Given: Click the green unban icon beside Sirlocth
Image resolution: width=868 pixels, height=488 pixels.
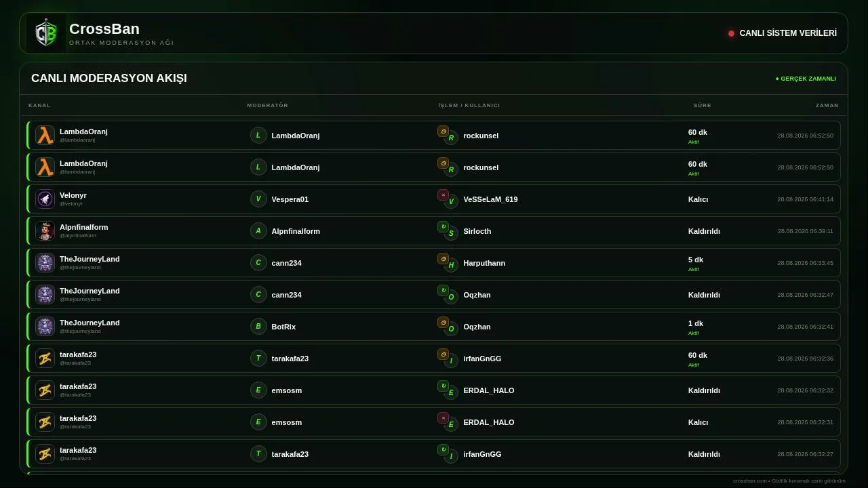Looking at the screenshot, I should tap(443, 226).
